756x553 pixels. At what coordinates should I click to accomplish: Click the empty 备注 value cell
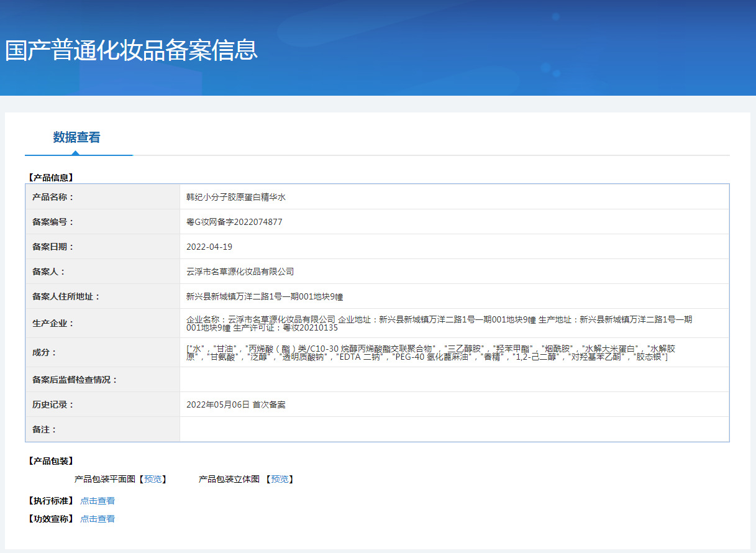click(454, 429)
